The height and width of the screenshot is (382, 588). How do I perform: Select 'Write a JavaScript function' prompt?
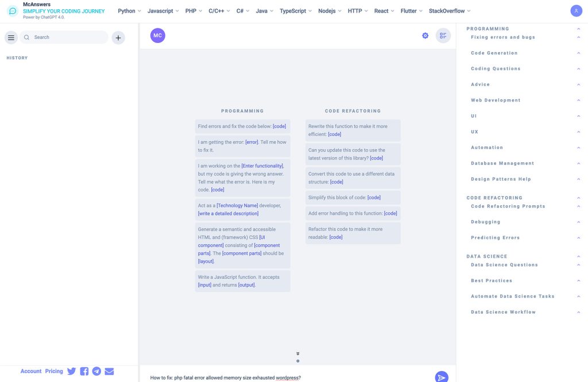(242, 281)
